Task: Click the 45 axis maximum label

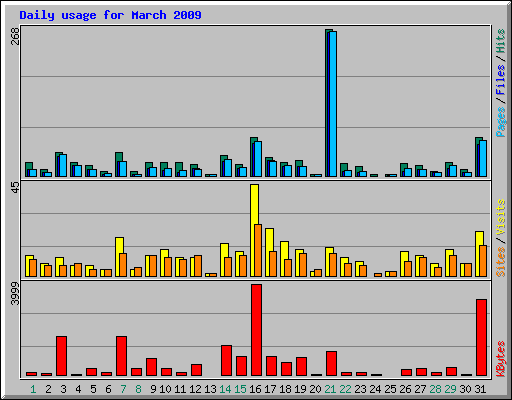Action: 15,187
